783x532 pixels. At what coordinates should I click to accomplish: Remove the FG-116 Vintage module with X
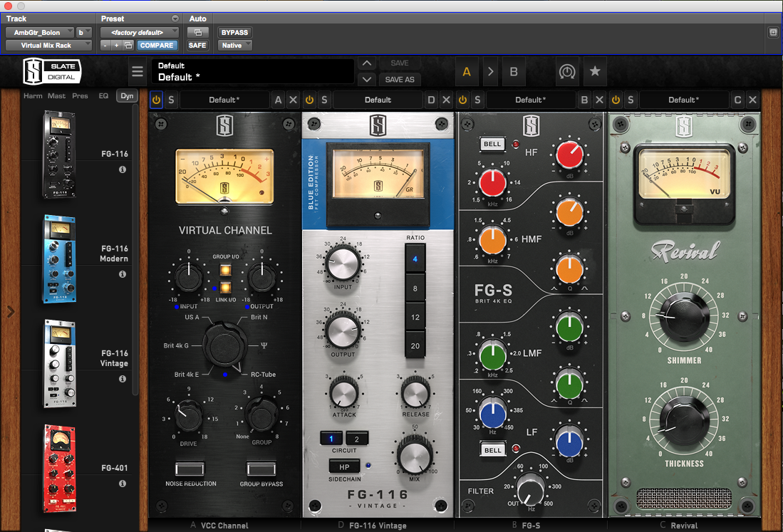(447, 100)
